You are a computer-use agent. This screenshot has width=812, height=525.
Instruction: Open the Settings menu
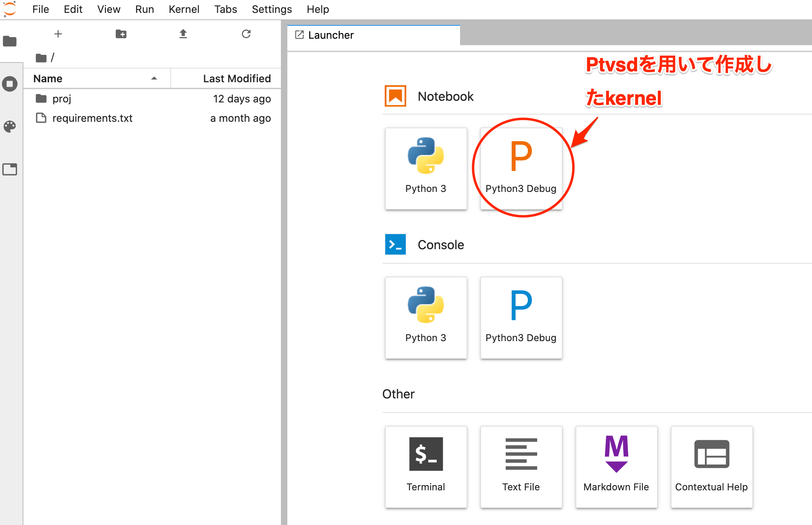pyautogui.click(x=272, y=9)
